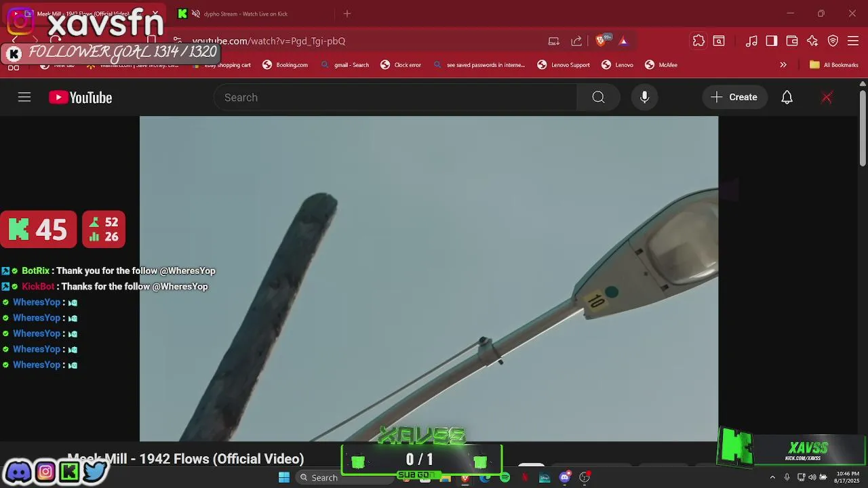This screenshot has width=868, height=488.
Task: Open Discord from the taskbar
Action: point(564,478)
